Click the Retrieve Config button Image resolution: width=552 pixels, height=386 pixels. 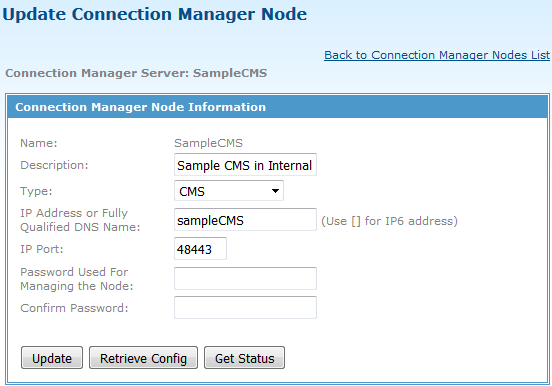(143, 358)
